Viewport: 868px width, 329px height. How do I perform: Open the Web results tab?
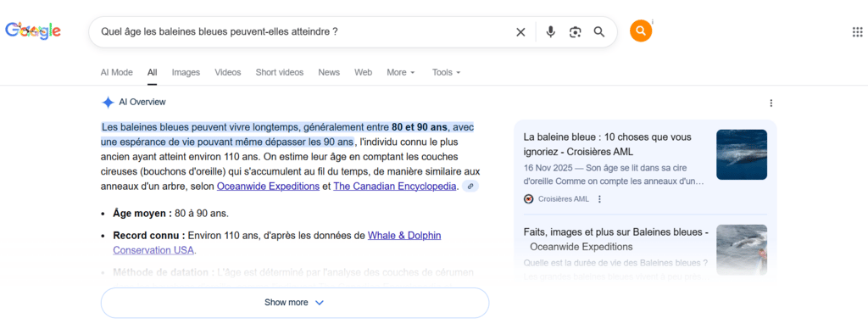pyautogui.click(x=363, y=73)
